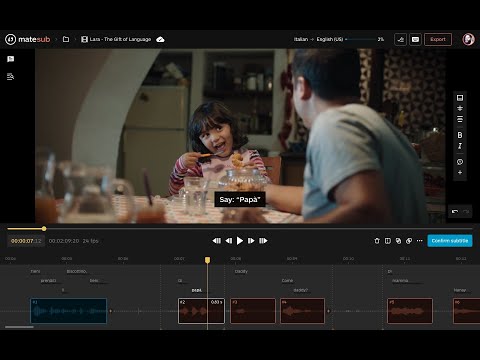Play the video
This screenshot has height=360, width=480.
(x=240, y=241)
